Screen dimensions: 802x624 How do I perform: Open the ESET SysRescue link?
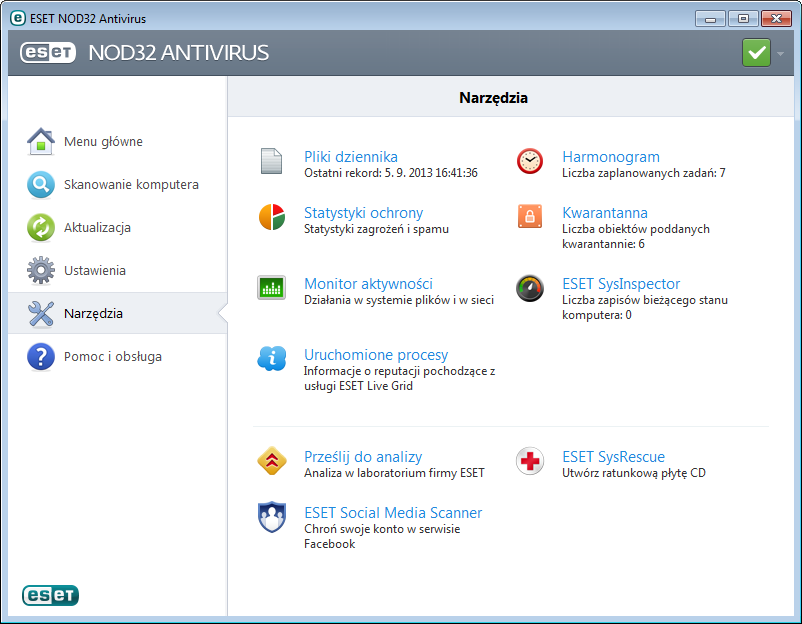click(x=613, y=456)
